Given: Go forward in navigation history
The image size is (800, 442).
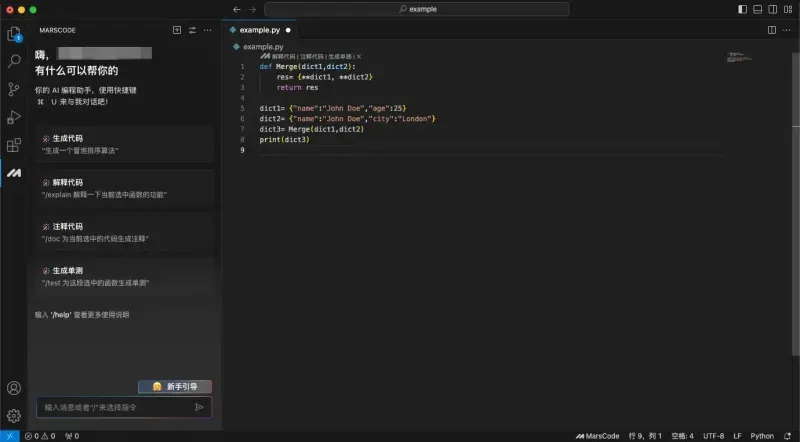Looking at the screenshot, I should point(252,9).
